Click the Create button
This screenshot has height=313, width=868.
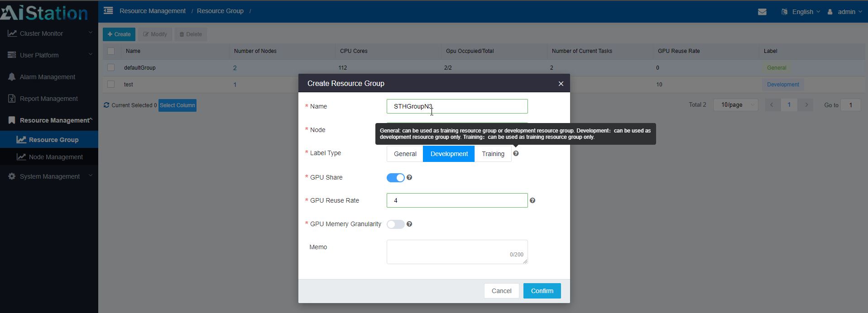point(119,34)
